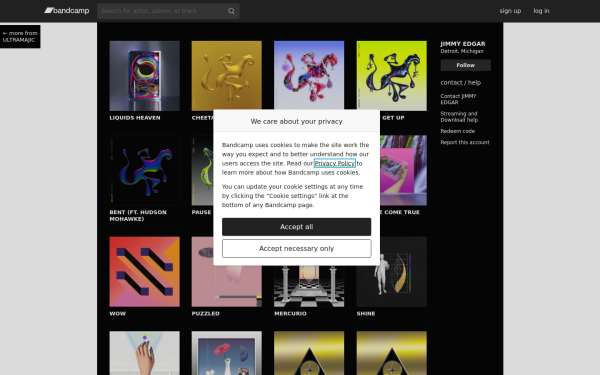Viewport: 600px width, 375px height.
Task: Open the WOW album cover
Action: tap(144, 272)
